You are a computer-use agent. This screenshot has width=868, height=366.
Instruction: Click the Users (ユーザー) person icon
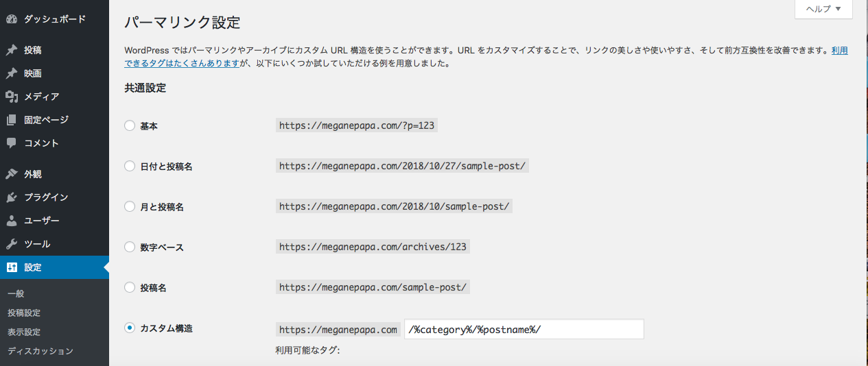(12, 221)
